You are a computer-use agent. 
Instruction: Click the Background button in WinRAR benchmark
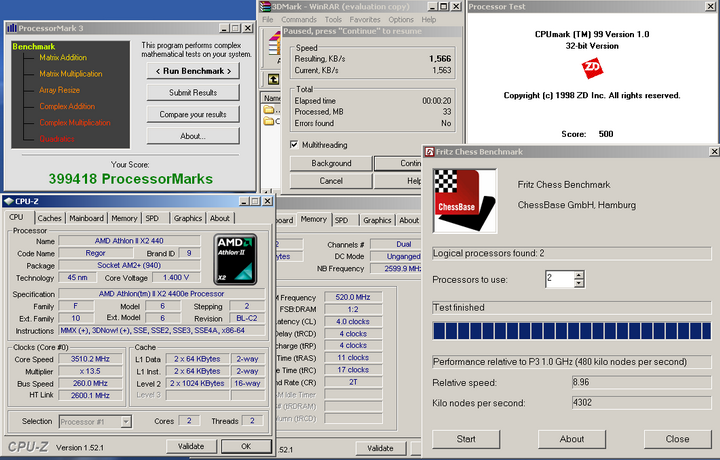[331, 163]
